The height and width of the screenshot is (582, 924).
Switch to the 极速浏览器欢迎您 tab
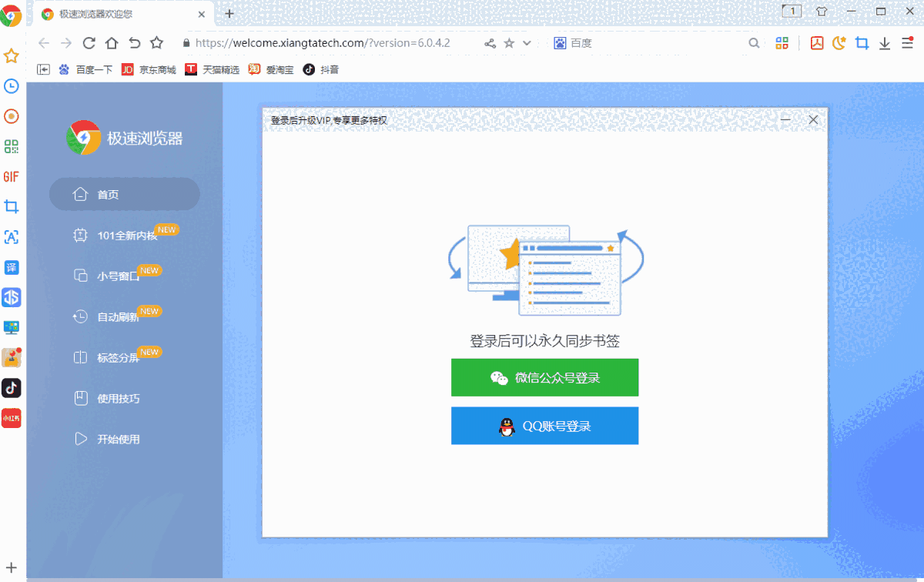click(108, 13)
